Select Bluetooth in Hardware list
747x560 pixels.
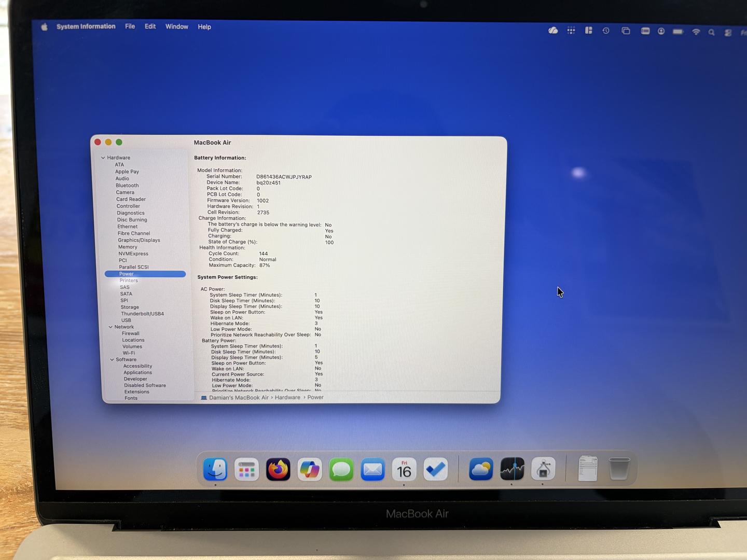(127, 186)
